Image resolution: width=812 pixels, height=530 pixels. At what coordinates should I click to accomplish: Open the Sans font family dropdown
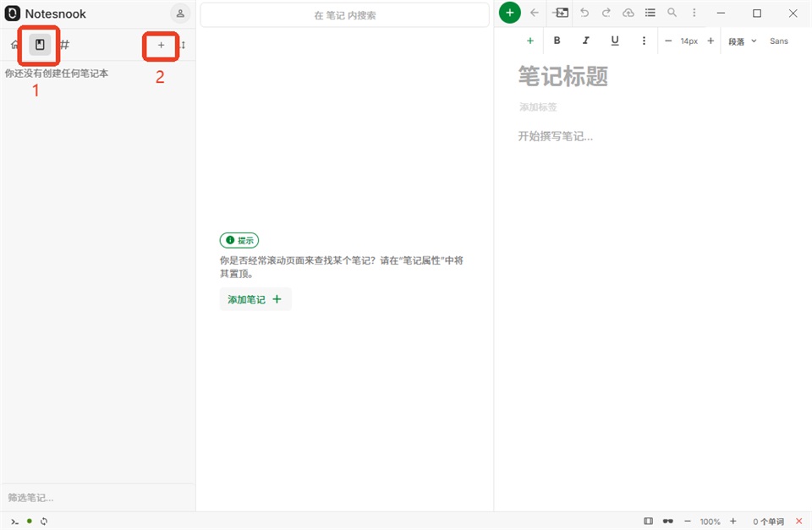778,41
